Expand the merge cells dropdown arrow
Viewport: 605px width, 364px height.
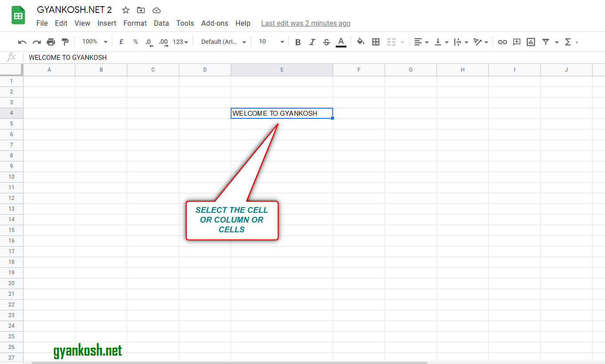(x=402, y=42)
